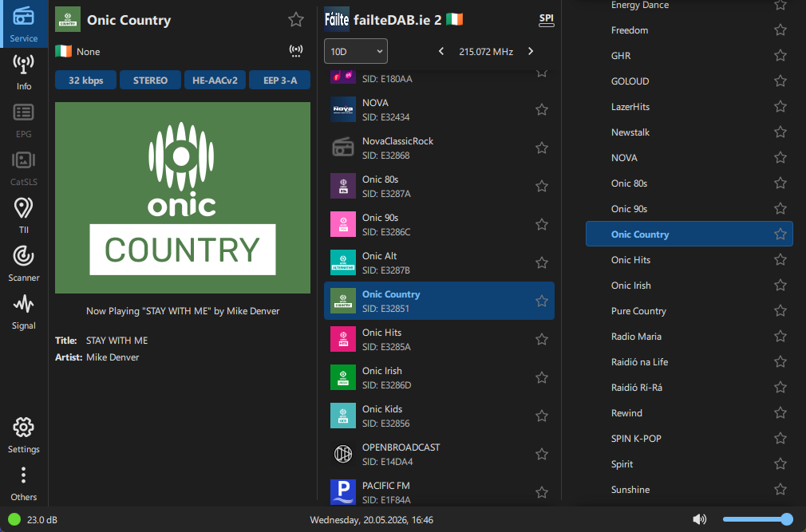Favorite Newstalk in the service list
The image size is (806, 532).
[x=780, y=132]
